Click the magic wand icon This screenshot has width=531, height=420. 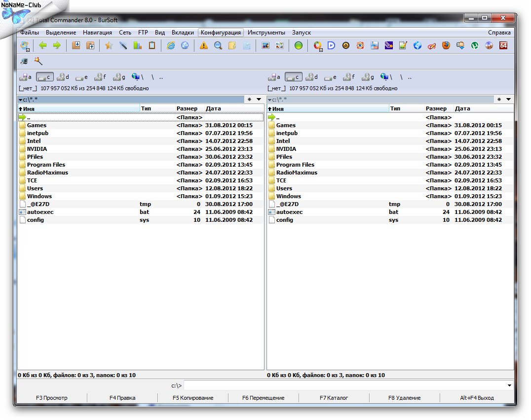[x=38, y=61]
